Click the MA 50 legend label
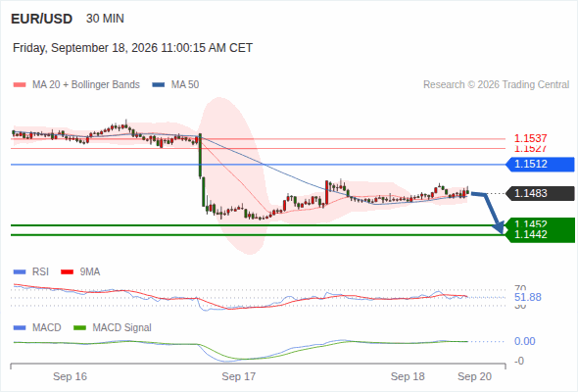Viewport: 578px width, 392px height. [185, 85]
